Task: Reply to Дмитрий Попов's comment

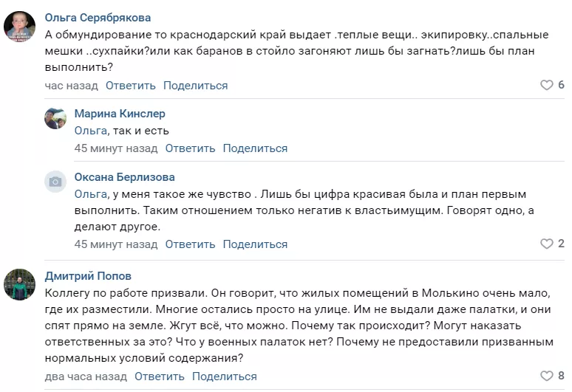Action: (x=160, y=376)
